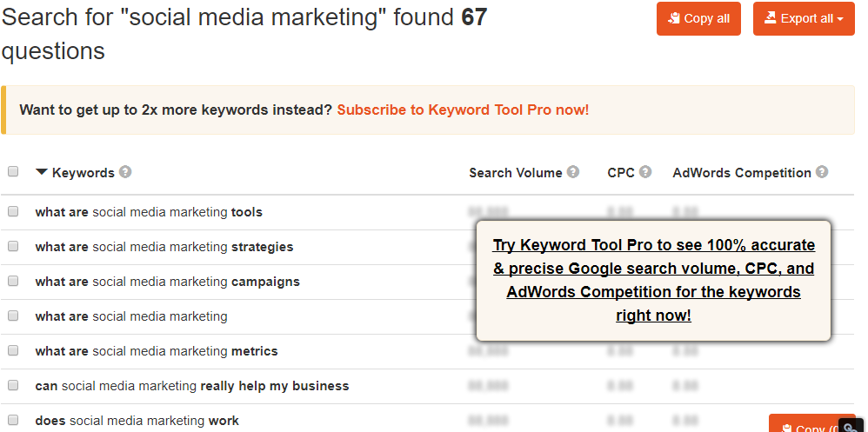This screenshot has width=868, height=432.
Task: Sort by the AdWords Competition column header
Action: (742, 173)
